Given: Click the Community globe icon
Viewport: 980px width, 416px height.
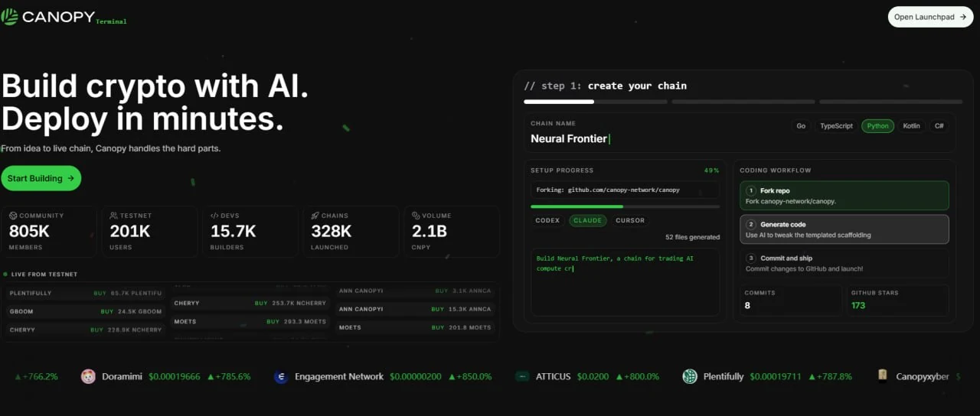Looking at the screenshot, I should click(13, 216).
